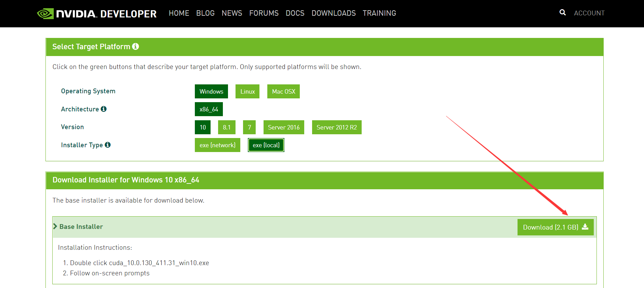The image size is (644, 288).
Task: Click info icon beside Select Target Platform
Action: pyautogui.click(x=136, y=46)
